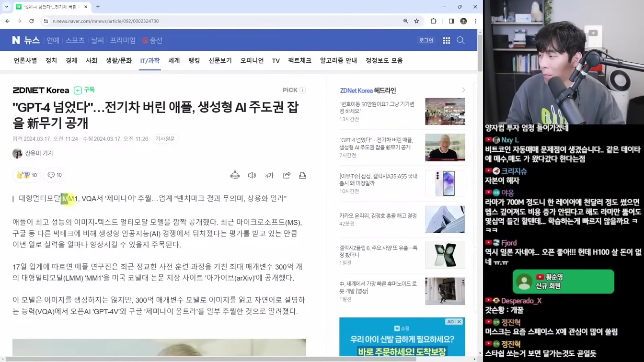Open the 갤럭시Z플립 6 article thumbnail
Screen dimensions: 644x362
coord(445,255)
